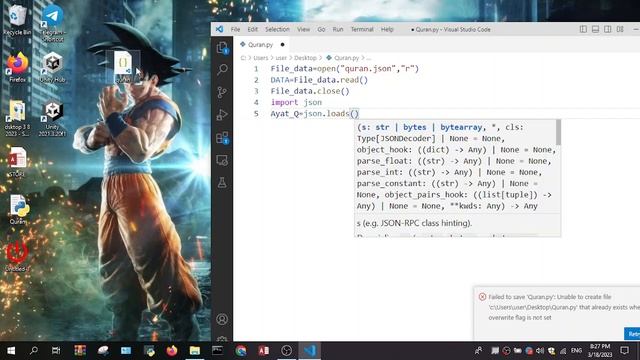
Task: Open File Explorer from taskbar
Action: point(195,351)
